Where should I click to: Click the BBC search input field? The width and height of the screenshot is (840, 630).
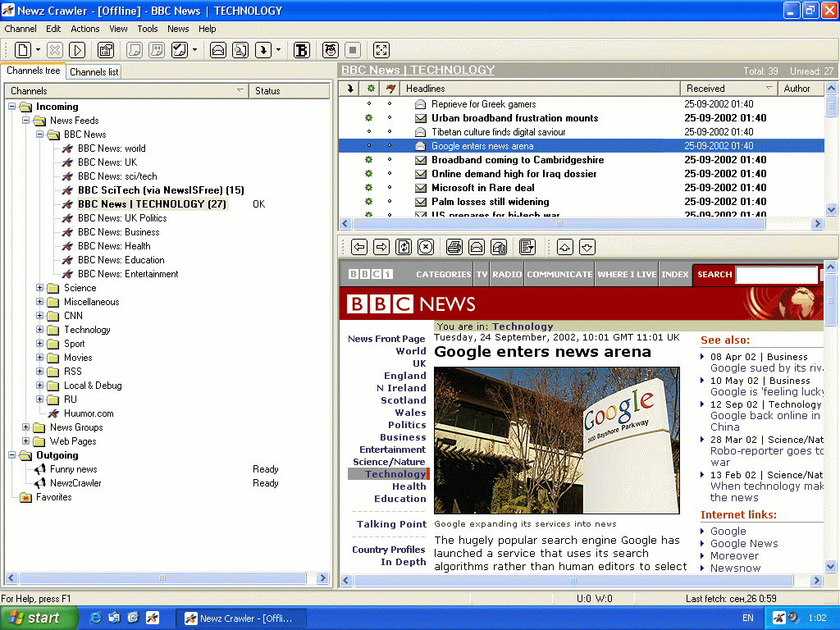coord(777,275)
